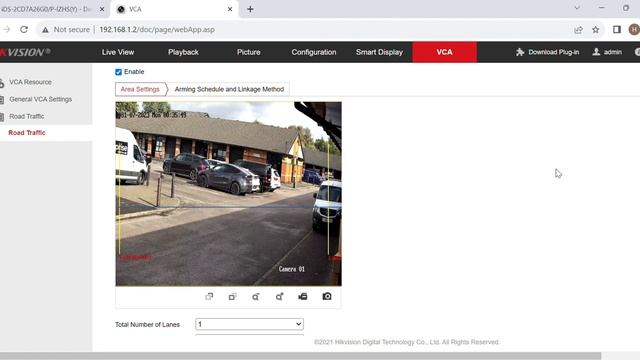This screenshot has height=360, width=640.
Task: Close the VCA browser tab
Action: [230, 9]
